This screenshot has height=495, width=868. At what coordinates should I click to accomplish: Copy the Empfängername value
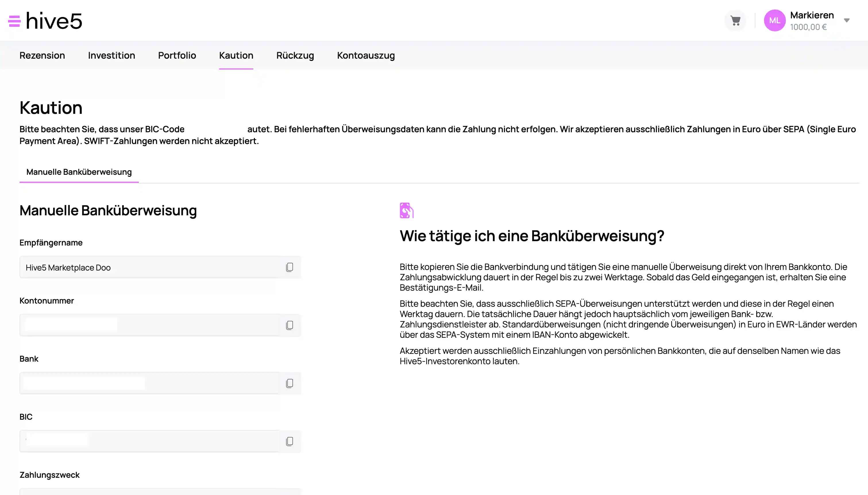coord(289,267)
